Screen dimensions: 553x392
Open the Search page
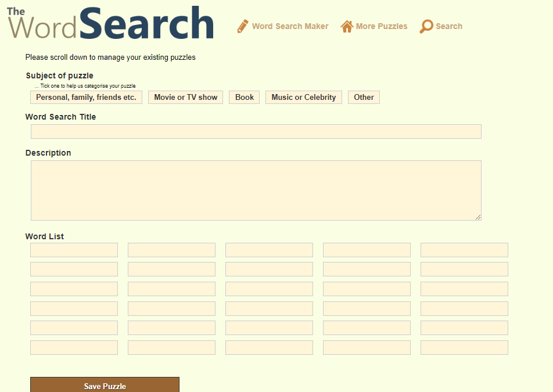coord(447,26)
